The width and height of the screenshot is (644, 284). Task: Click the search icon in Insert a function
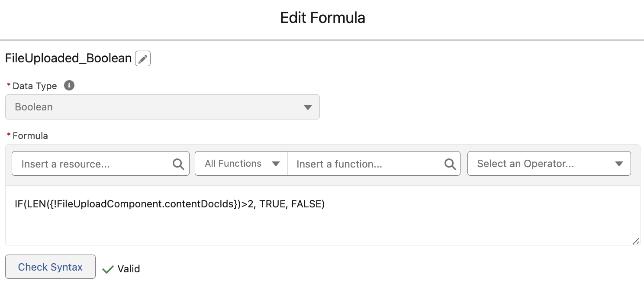pyautogui.click(x=449, y=164)
